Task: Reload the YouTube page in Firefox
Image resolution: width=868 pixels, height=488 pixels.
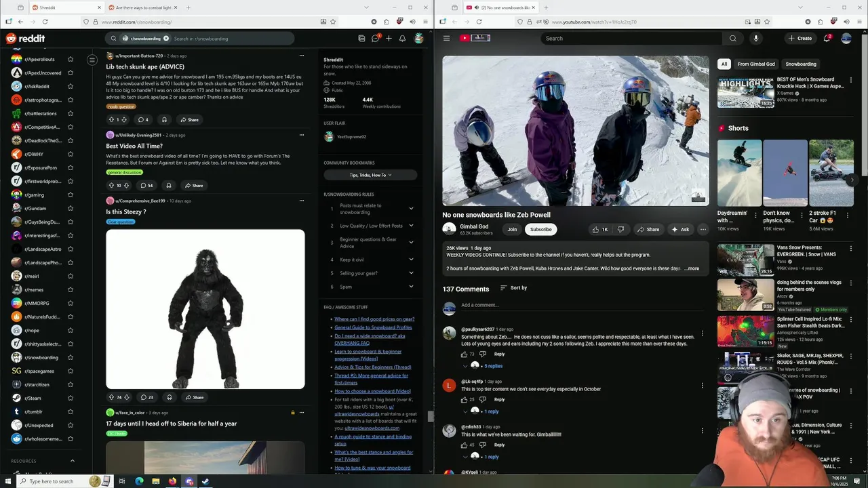Action: (x=479, y=22)
